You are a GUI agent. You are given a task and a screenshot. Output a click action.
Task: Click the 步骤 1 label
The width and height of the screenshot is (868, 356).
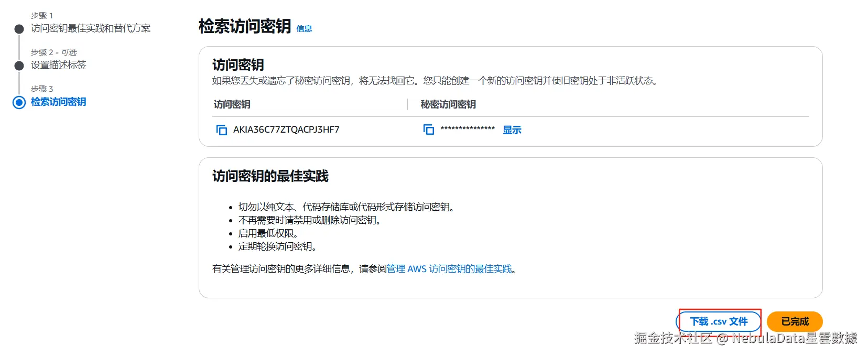(42, 16)
